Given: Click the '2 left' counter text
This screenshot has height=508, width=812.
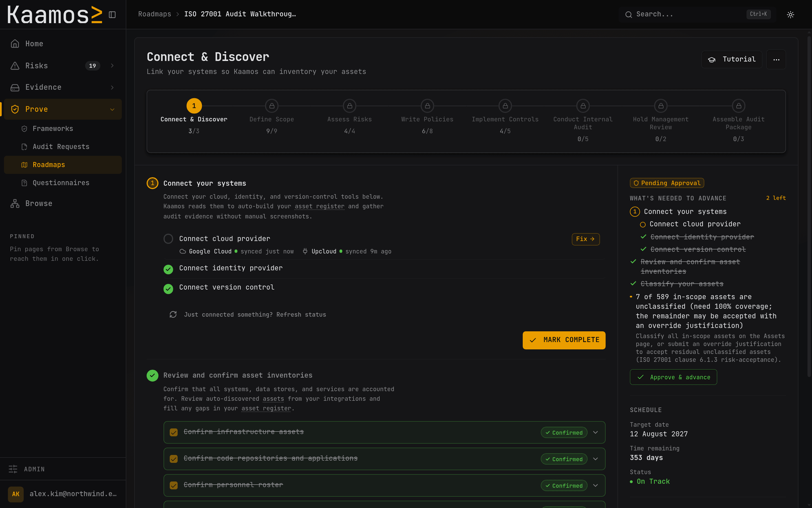Looking at the screenshot, I should (x=776, y=198).
